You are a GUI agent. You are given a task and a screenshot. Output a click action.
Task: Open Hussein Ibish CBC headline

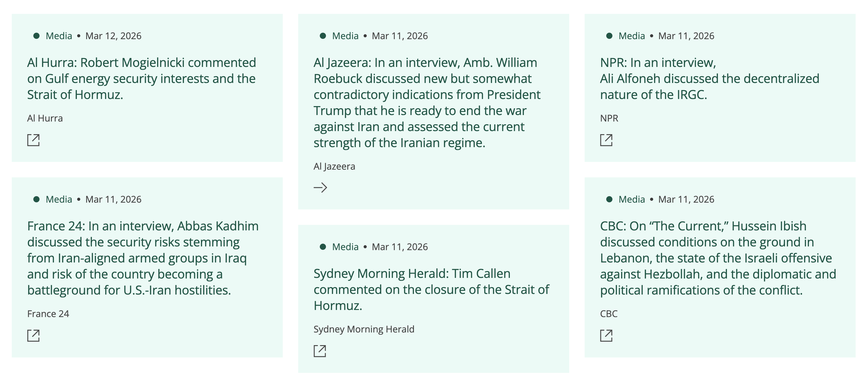718,258
